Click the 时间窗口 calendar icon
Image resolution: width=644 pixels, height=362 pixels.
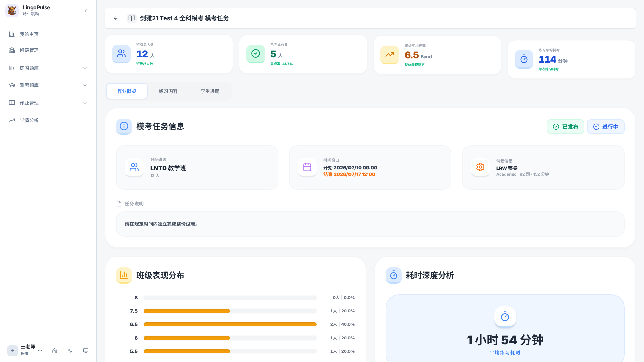[x=307, y=167]
